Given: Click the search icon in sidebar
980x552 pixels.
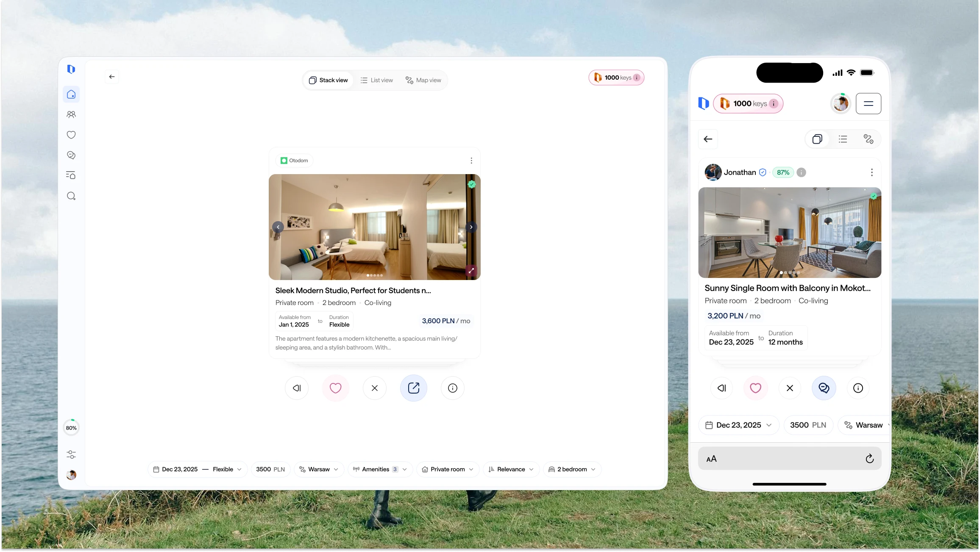Looking at the screenshot, I should tap(71, 196).
